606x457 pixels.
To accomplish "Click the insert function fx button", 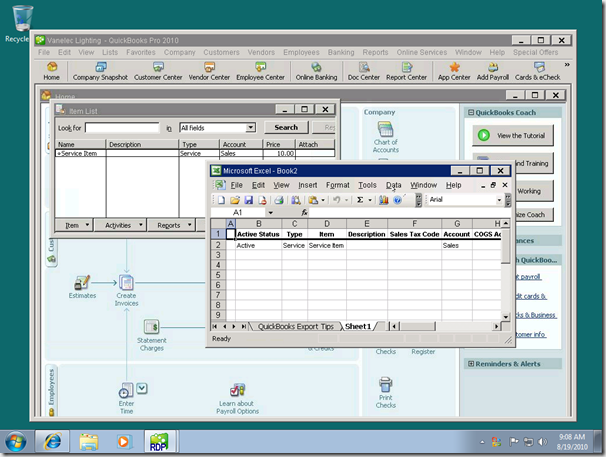I will (304, 212).
